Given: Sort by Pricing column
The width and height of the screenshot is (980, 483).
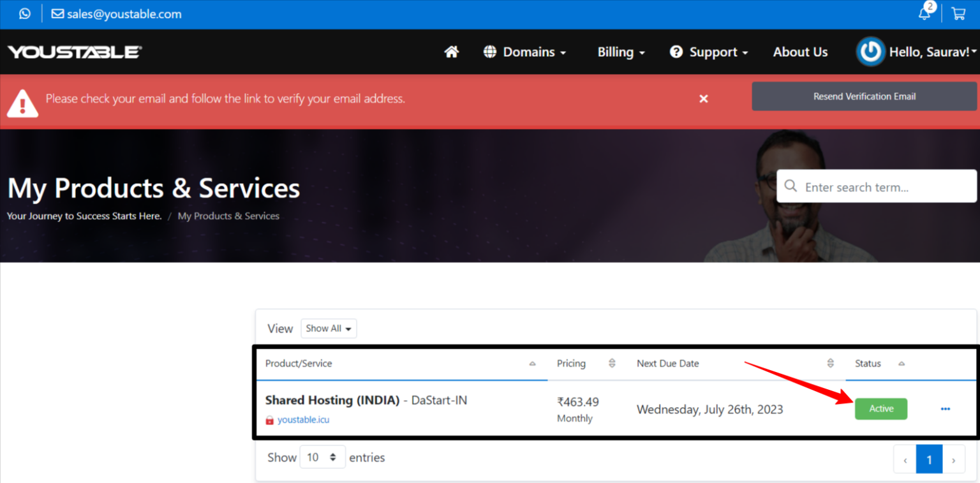Looking at the screenshot, I should tap(588, 364).
